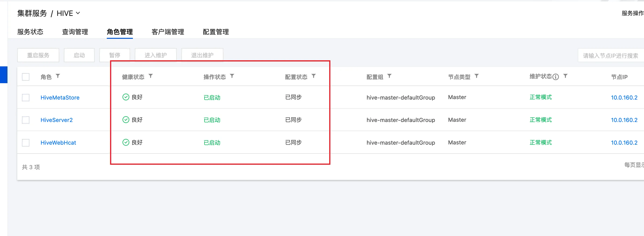Click the 重启服务 button
Image resolution: width=644 pixels, height=236 pixels.
38,55
